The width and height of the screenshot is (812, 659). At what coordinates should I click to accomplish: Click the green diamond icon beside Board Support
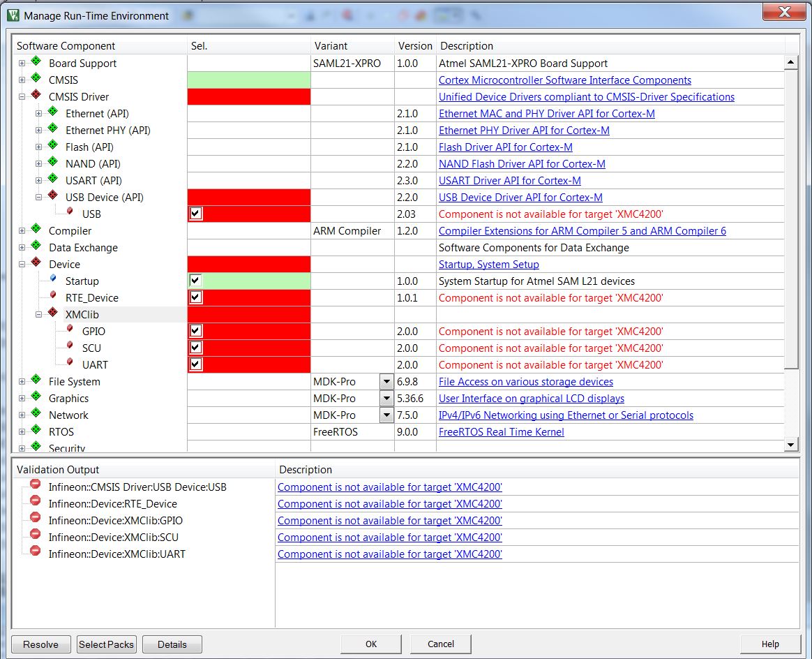(x=36, y=62)
